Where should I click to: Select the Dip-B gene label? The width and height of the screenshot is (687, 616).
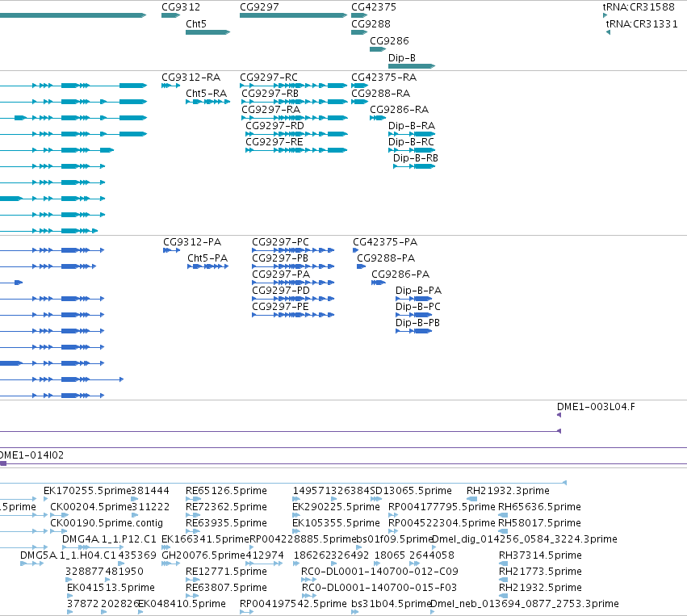tap(402, 58)
